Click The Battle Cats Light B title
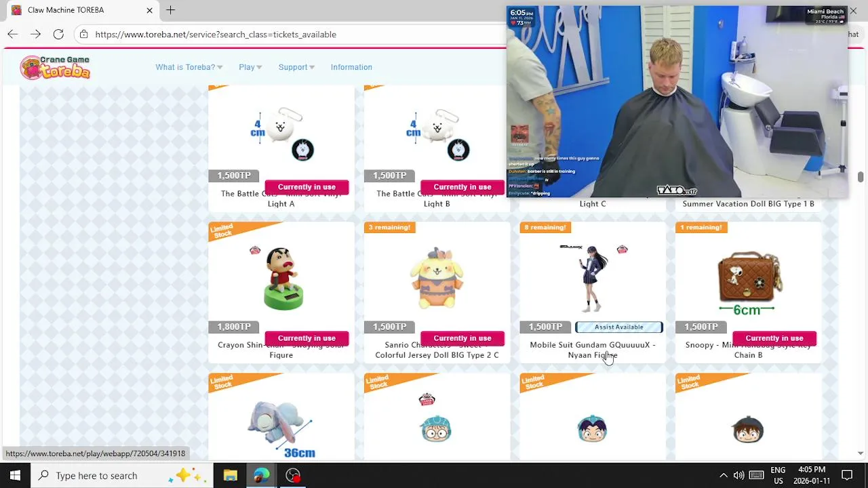Screen dimensions: 868x488 click(437, 199)
